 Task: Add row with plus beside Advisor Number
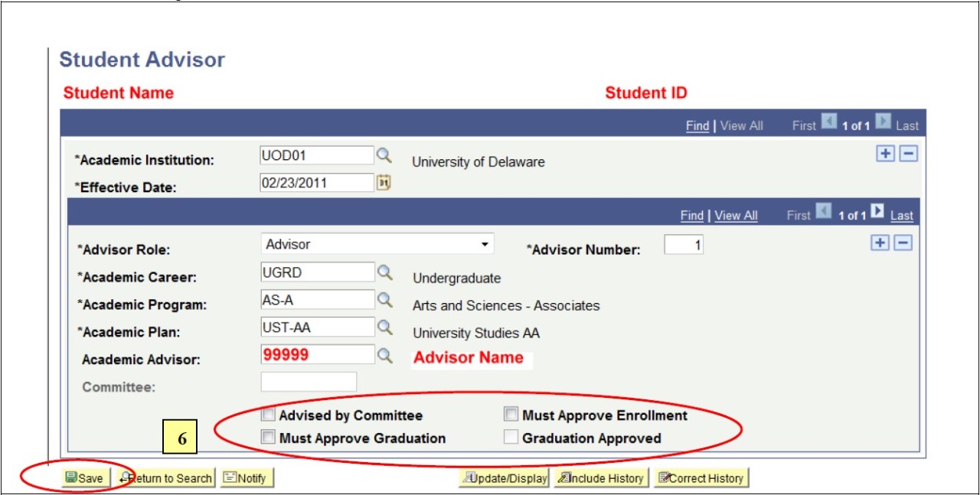click(x=880, y=243)
